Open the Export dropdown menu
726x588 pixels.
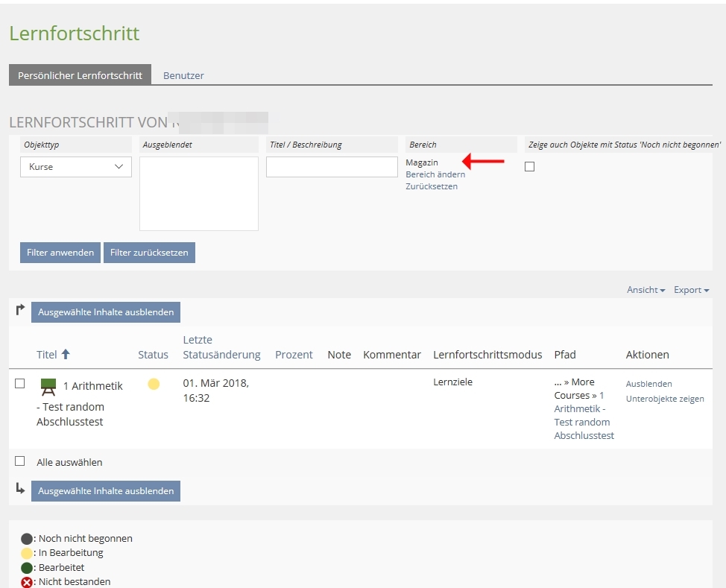tap(691, 290)
